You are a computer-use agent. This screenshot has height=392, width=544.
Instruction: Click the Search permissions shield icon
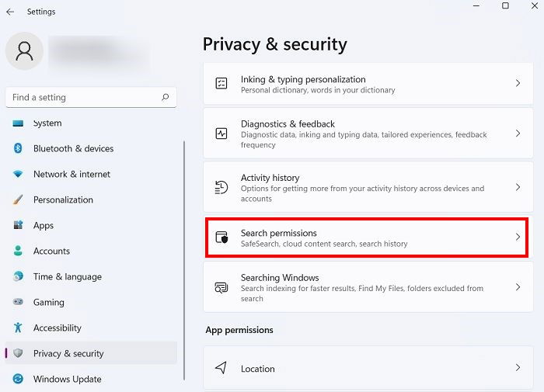[x=221, y=237]
